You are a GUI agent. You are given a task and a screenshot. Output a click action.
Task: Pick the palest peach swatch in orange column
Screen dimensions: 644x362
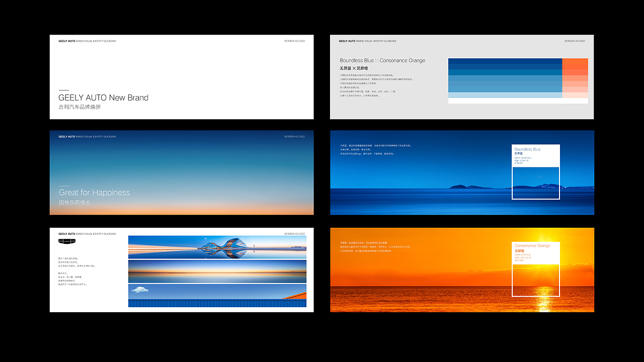575,95
